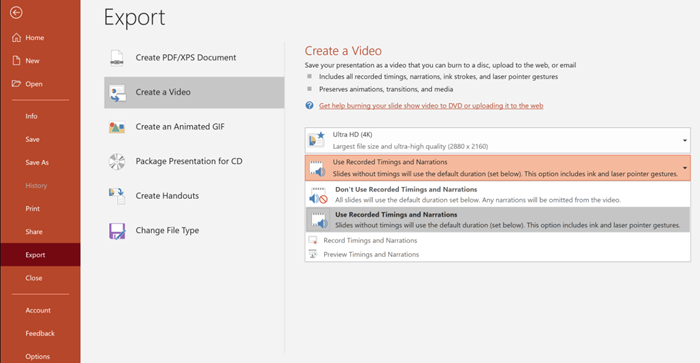Image resolution: width=700 pixels, height=363 pixels.
Task: Click the Animated GIF icon
Action: click(x=117, y=127)
